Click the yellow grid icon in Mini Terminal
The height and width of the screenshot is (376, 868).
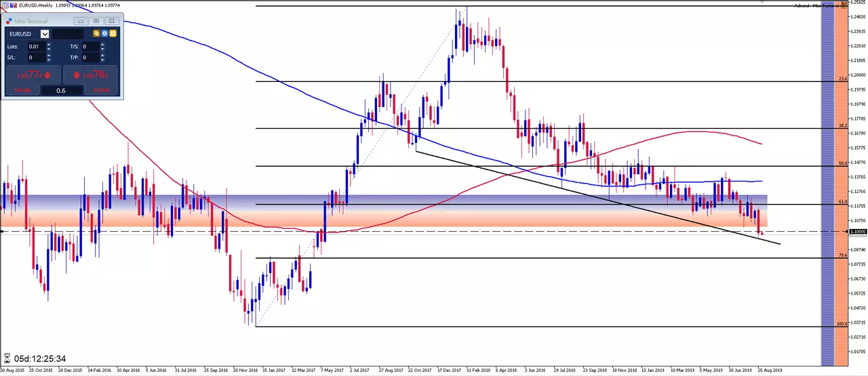tap(113, 33)
